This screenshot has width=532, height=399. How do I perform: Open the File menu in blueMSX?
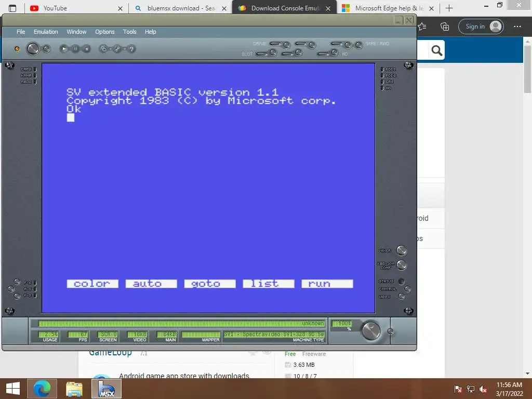click(21, 32)
